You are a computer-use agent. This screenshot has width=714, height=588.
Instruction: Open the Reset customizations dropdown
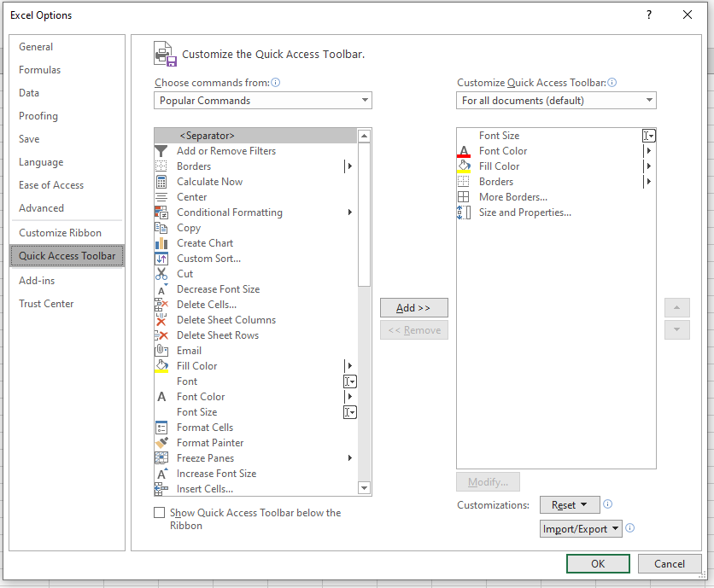(570, 504)
